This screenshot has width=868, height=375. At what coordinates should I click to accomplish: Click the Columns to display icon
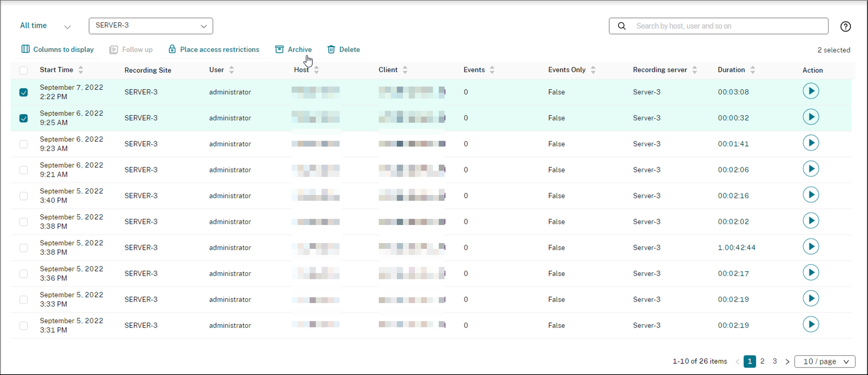[26, 49]
